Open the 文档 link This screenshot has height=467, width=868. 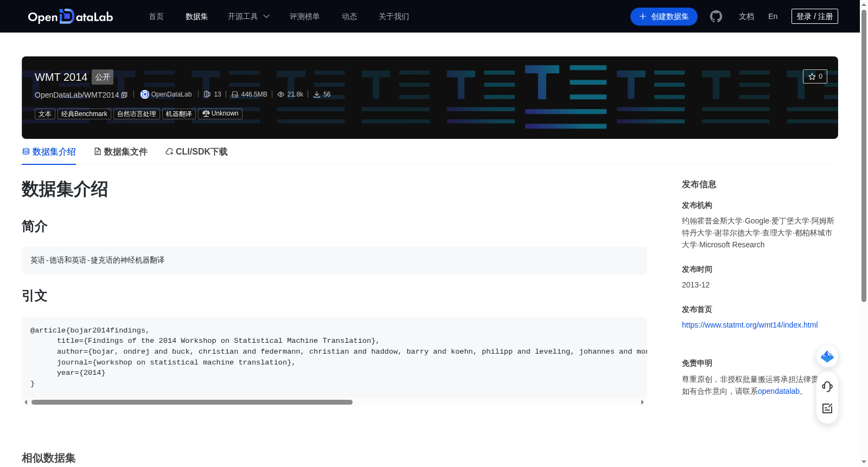[746, 16]
